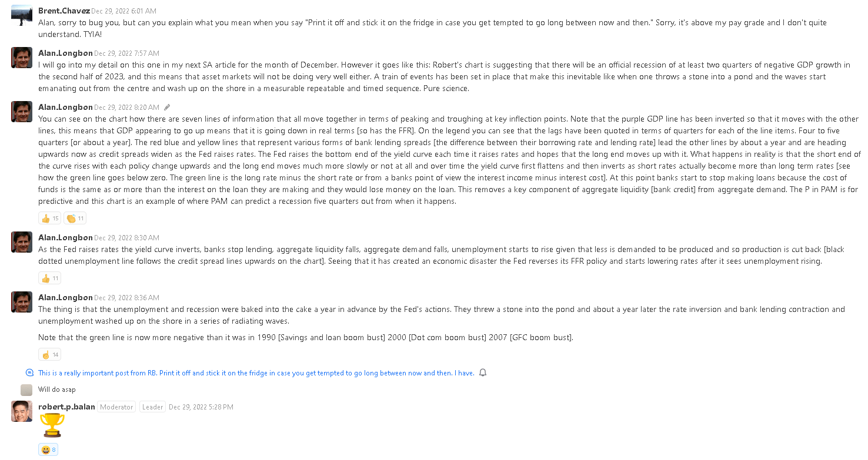Image resolution: width=868 pixels, height=460 pixels.
Task: Toggle the clapping hands reaction with 11 votes
Action: 75,219
